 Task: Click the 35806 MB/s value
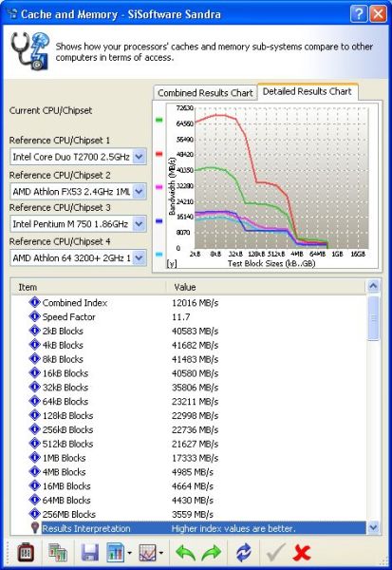196,388
